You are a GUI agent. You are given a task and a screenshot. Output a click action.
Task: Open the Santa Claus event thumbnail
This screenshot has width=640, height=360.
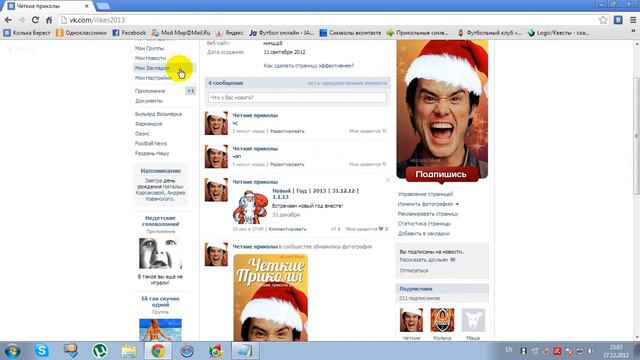coord(250,207)
